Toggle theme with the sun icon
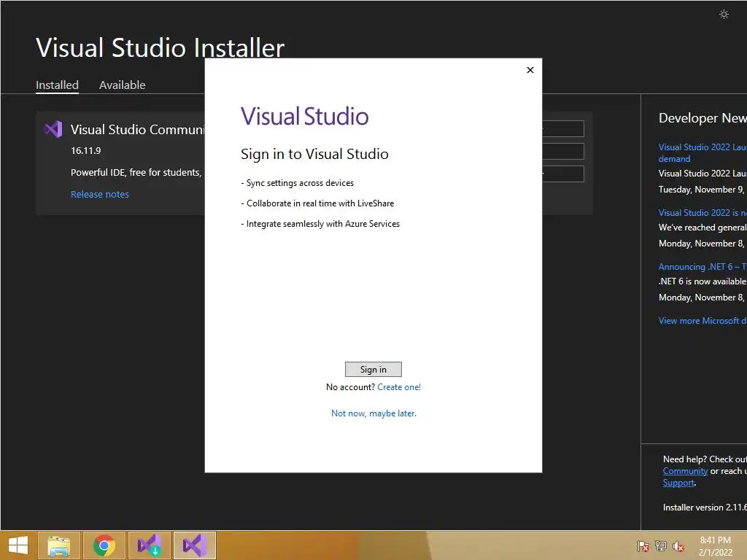Image resolution: width=747 pixels, height=560 pixels. point(724,15)
